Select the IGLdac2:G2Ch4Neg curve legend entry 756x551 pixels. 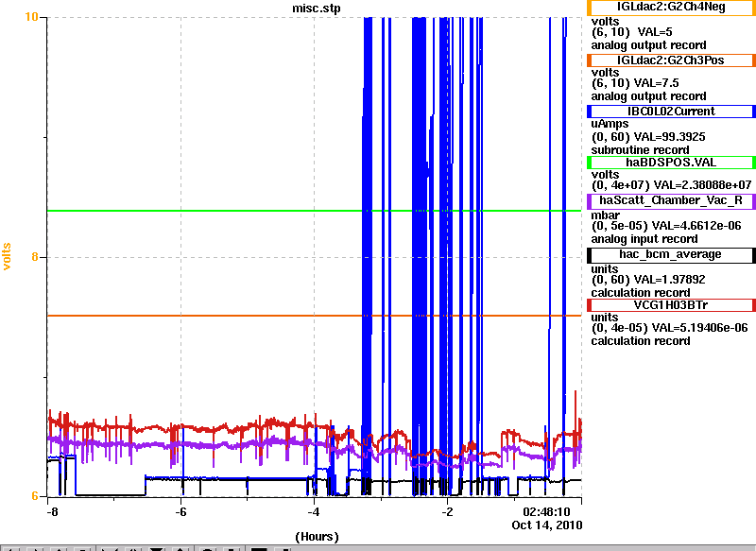pos(671,8)
